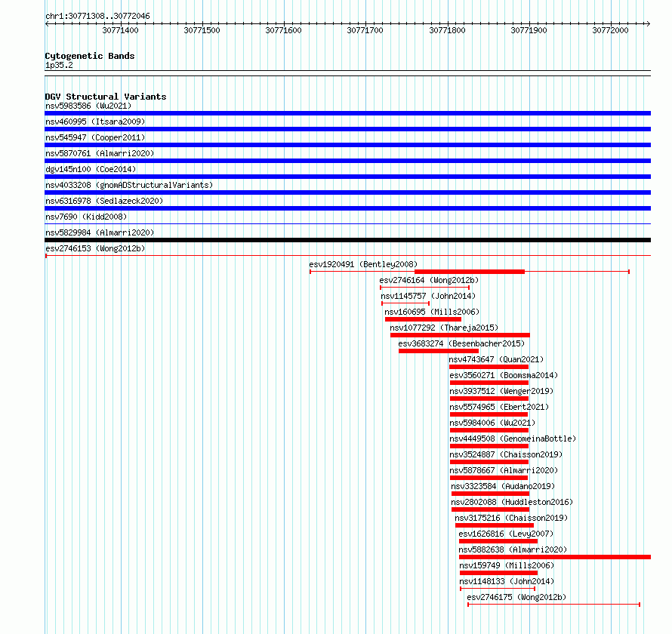The image size is (672, 634).
Task: Select nsv4449508 (GenomeinaBottle) label
Action: click(513, 439)
